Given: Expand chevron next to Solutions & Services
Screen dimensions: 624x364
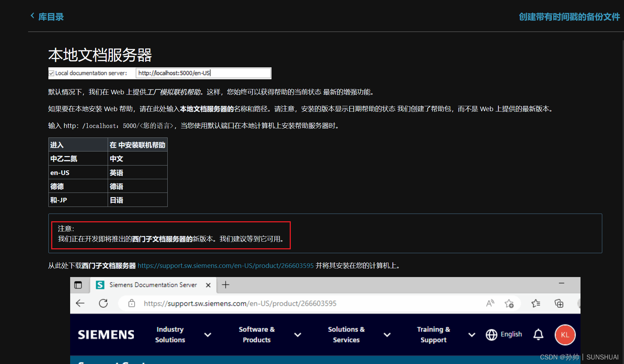Looking at the screenshot, I should 387,335.
